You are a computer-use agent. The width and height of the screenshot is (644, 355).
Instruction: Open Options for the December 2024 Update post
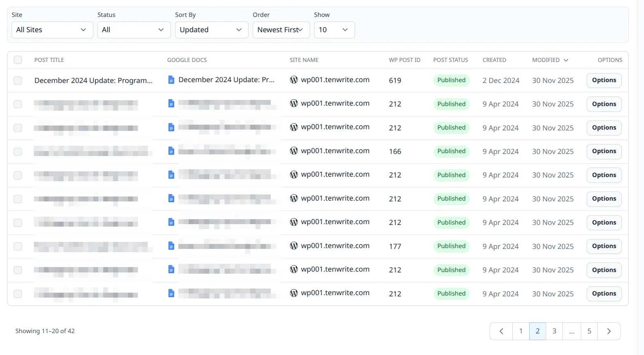pyautogui.click(x=604, y=80)
